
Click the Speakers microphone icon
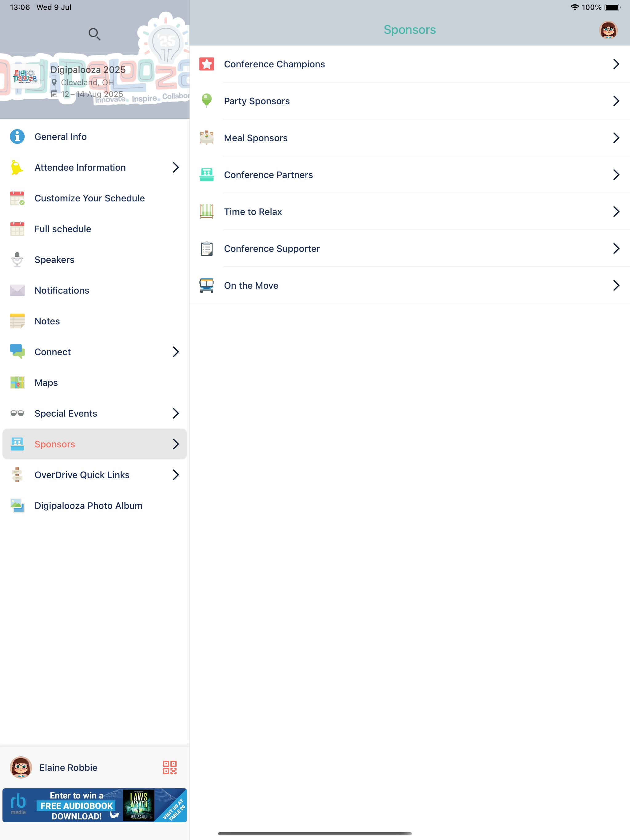tap(17, 260)
